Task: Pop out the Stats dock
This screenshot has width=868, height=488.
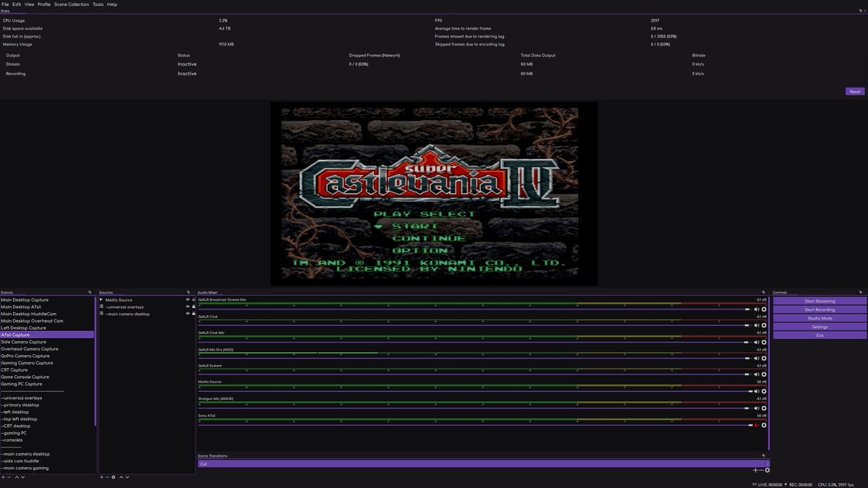Action: pyautogui.click(x=862, y=11)
